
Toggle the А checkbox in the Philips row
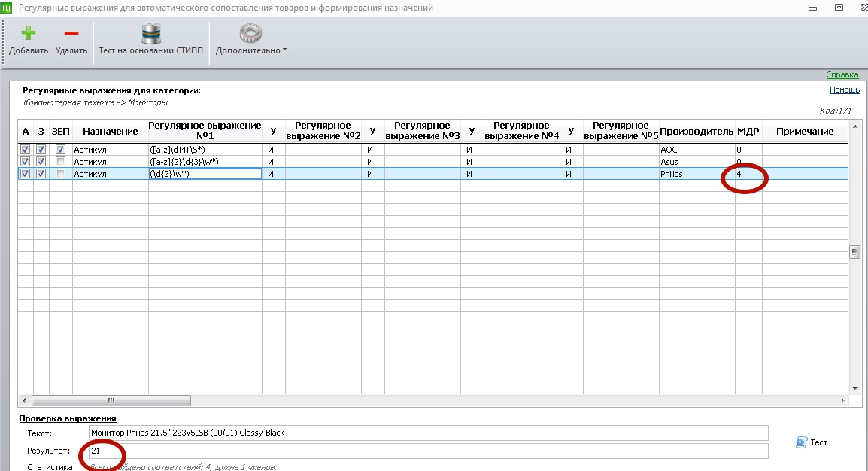(x=25, y=174)
